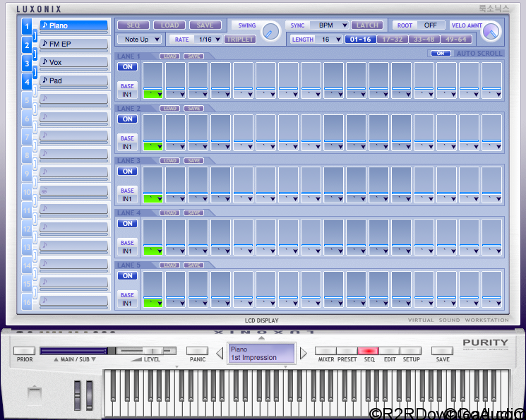The width and height of the screenshot is (526, 420).
Task: Toggle the TRIPLET button
Action: 240,40
